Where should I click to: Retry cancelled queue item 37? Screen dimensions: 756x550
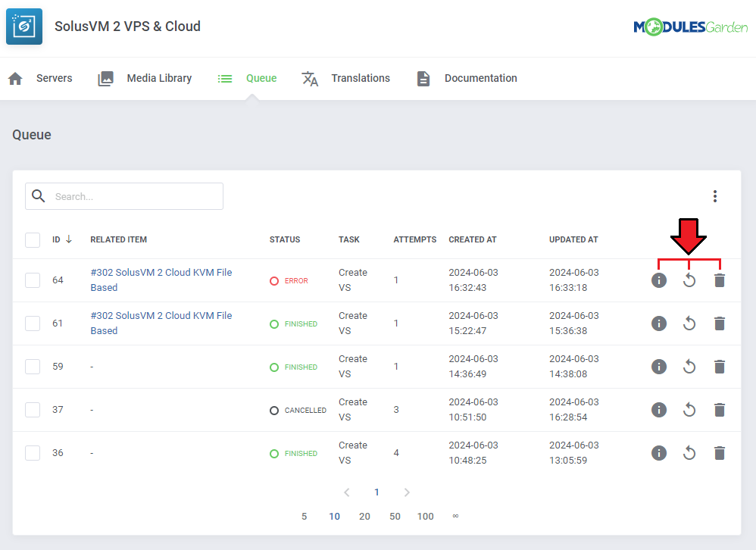pyautogui.click(x=689, y=410)
